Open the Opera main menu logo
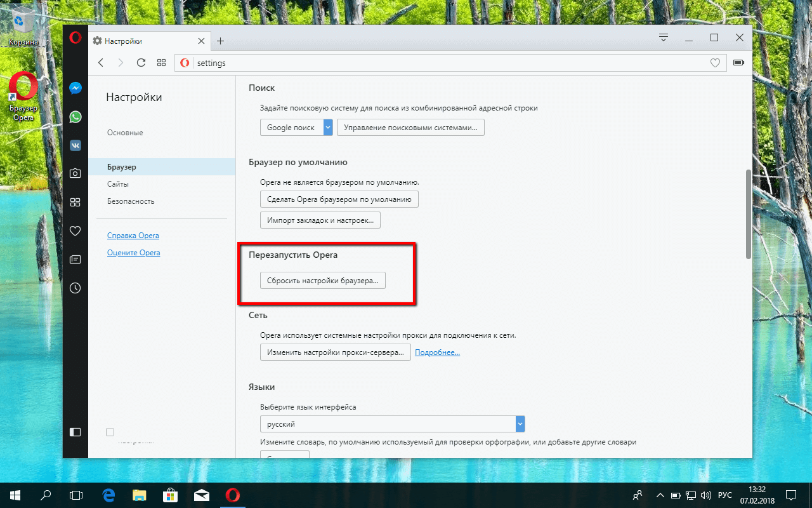 (x=75, y=38)
